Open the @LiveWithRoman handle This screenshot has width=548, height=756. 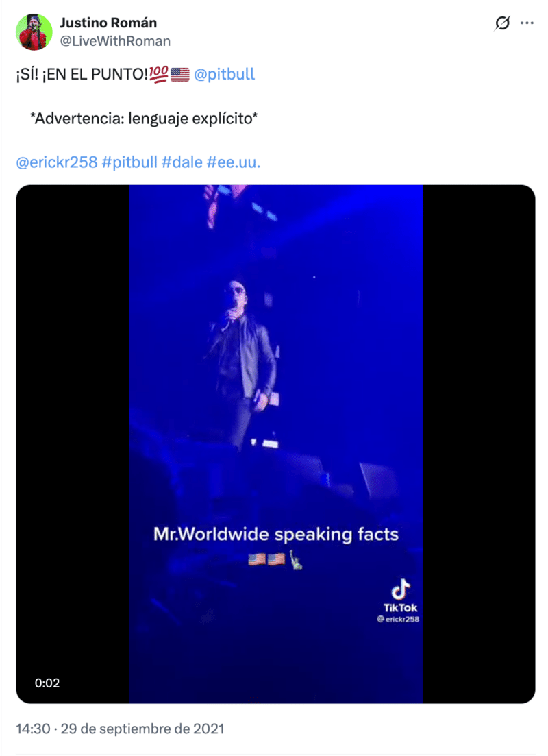(114, 41)
